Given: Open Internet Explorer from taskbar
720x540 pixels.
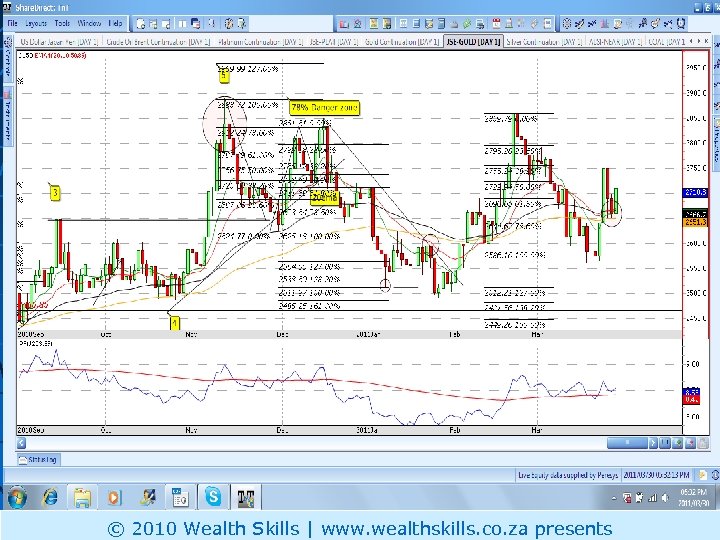Looking at the screenshot, I should [x=50, y=497].
